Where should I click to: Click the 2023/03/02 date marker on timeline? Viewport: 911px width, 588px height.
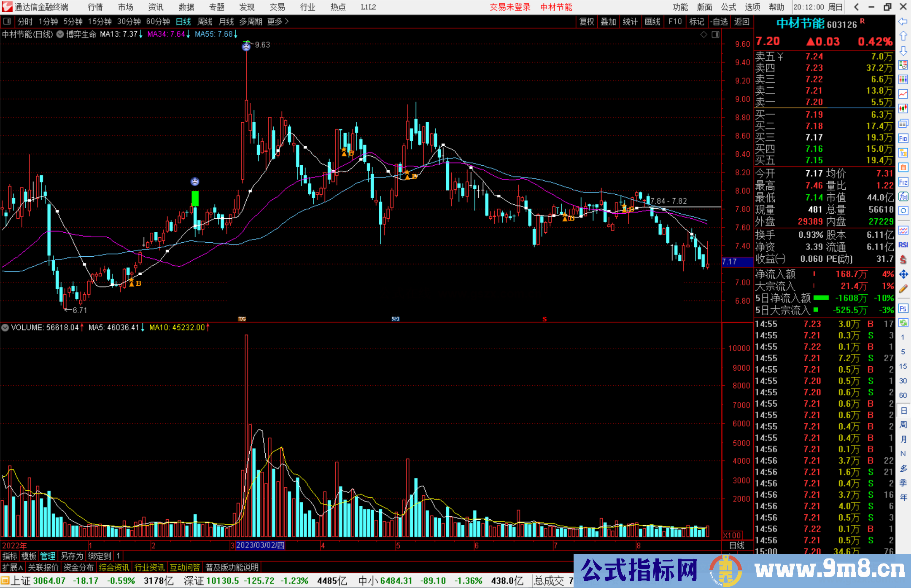tap(260, 545)
